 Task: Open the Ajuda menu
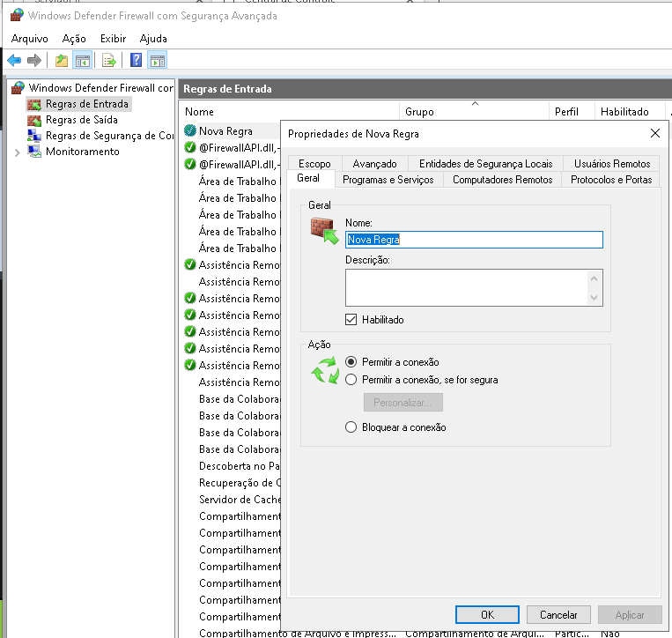153,39
